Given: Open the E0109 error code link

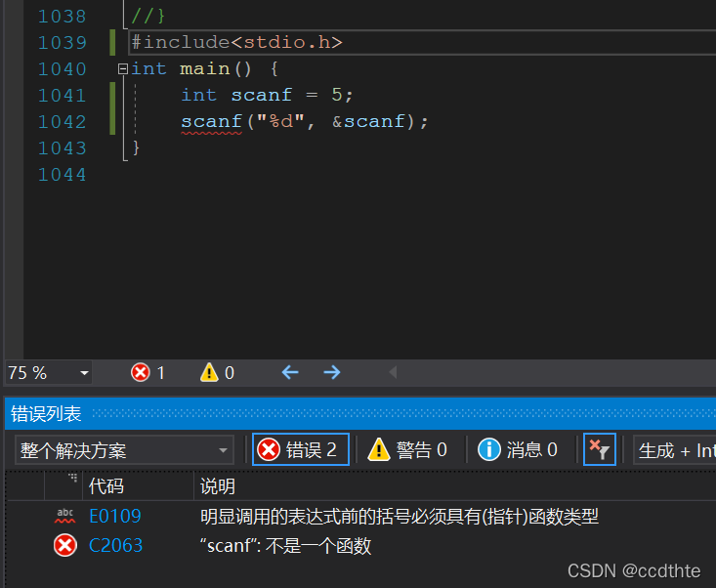Looking at the screenshot, I should point(115,516).
